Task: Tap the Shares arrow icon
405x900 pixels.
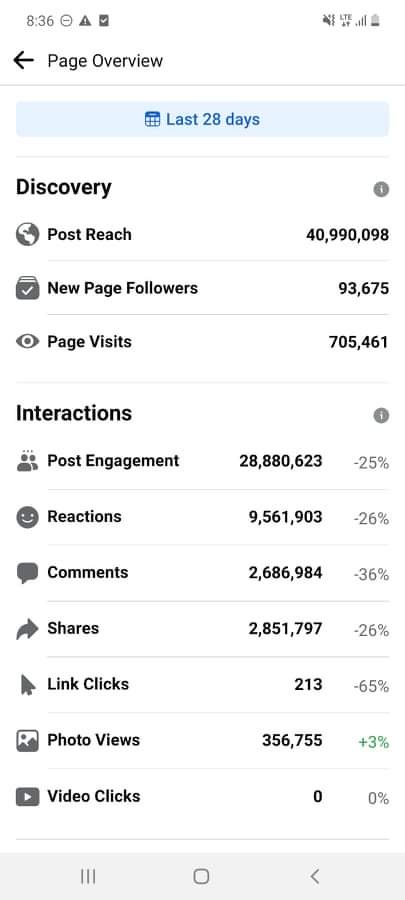Action: [x=28, y=629]
